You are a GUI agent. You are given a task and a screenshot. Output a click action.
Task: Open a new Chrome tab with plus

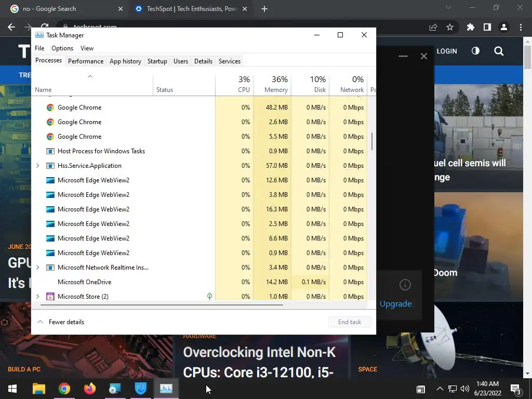point(264,9)
